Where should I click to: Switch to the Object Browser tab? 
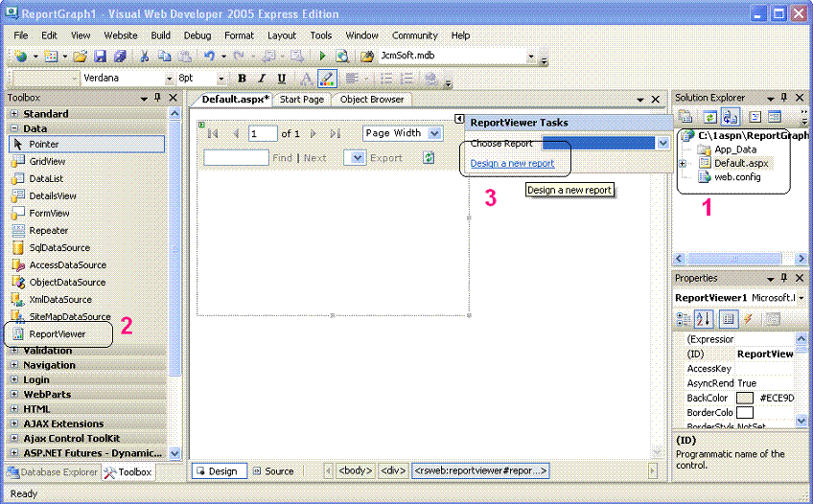372,100
